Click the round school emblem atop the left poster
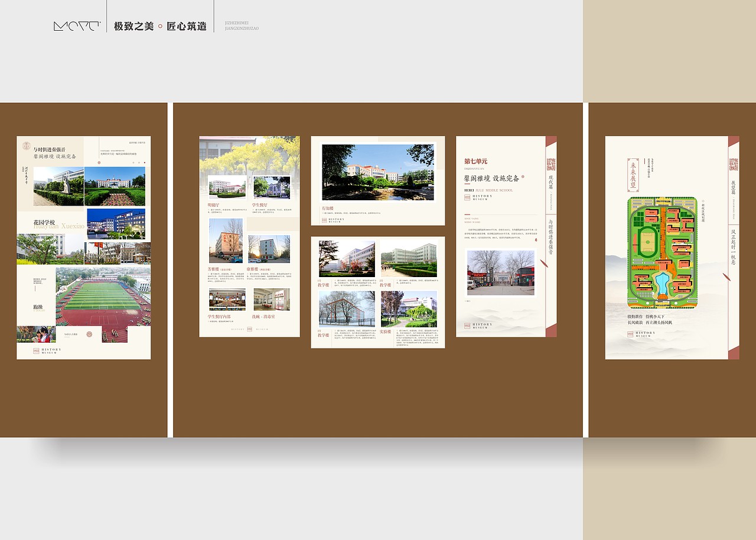Viewport: 756px width, 540px height. [x=25, y=145]
